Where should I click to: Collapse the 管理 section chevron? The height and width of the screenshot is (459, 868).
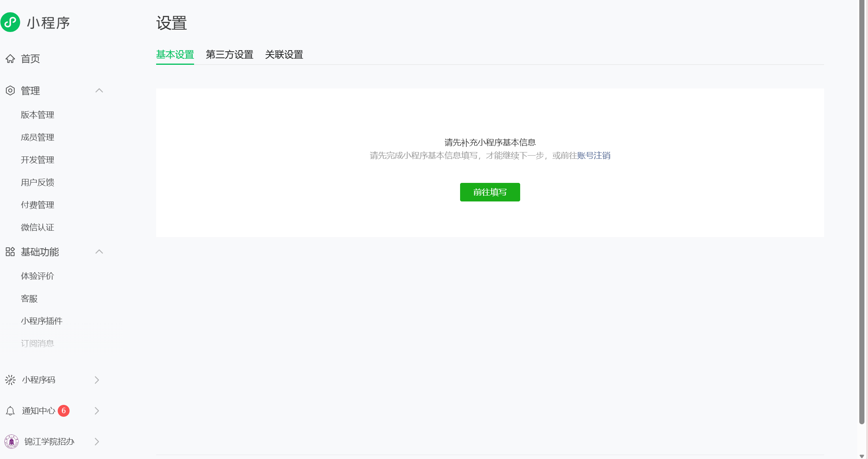click(x=99, y=90)
